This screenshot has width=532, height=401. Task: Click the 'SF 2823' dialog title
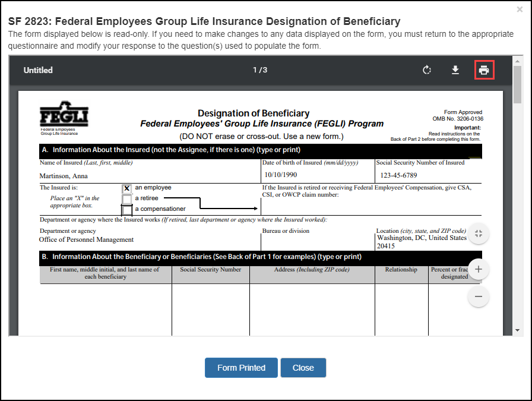coord(204,21)
